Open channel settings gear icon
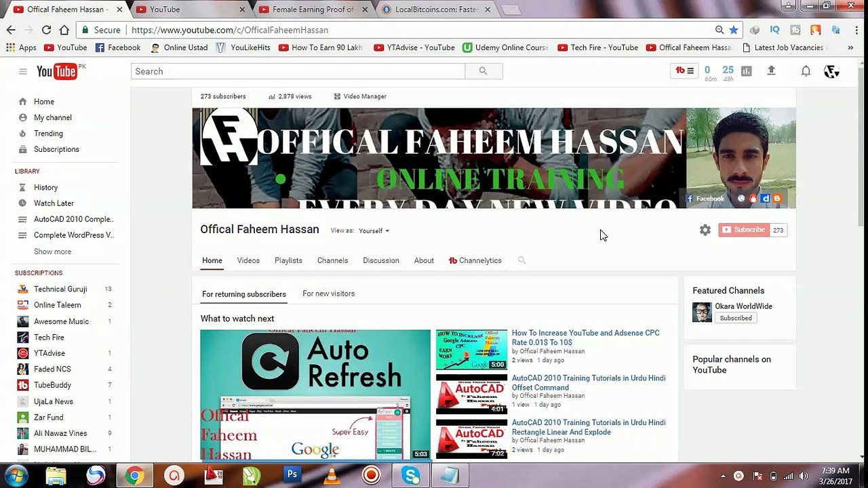This screenshot has width=868, height=488. pos(705,230)
